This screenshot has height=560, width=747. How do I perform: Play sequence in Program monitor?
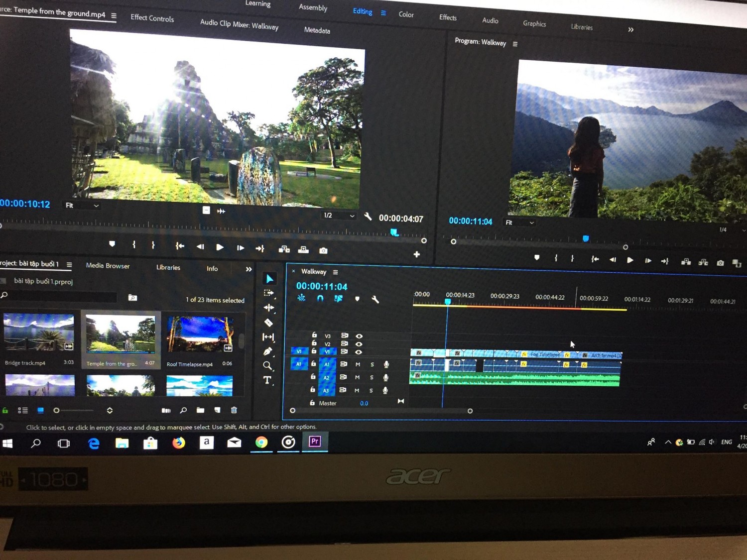point(630,260)
